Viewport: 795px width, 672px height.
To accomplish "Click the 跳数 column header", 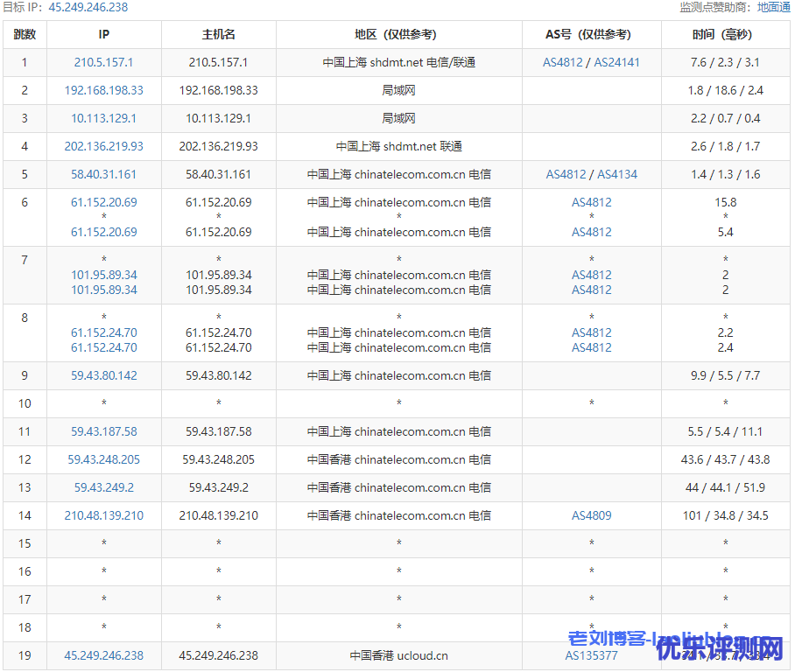I will [25, 35].
